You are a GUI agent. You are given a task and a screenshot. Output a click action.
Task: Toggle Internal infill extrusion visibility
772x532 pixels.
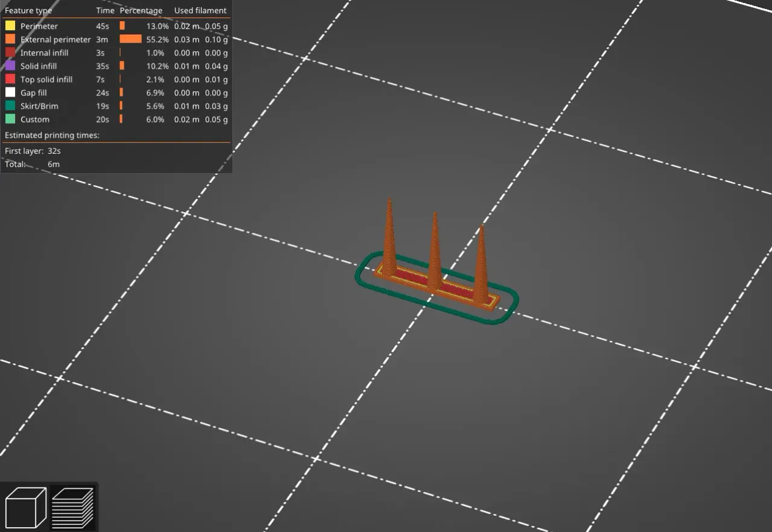point(9,52)
